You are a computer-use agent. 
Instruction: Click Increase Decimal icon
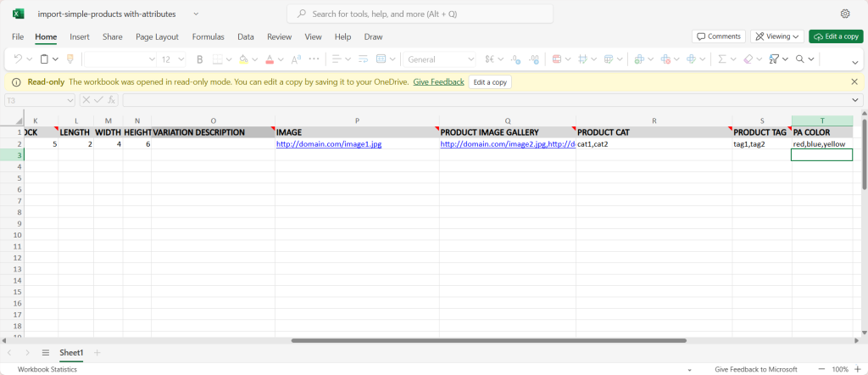534,59
